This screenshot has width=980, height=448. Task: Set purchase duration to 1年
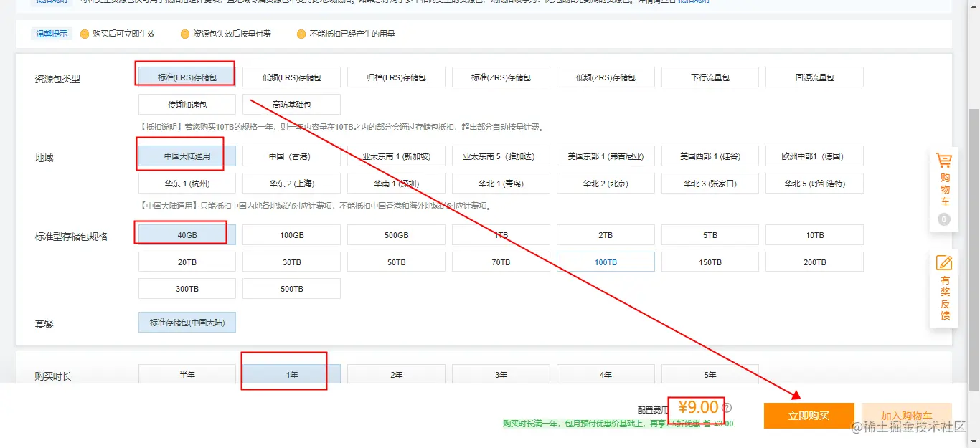[x=291, y=374]
